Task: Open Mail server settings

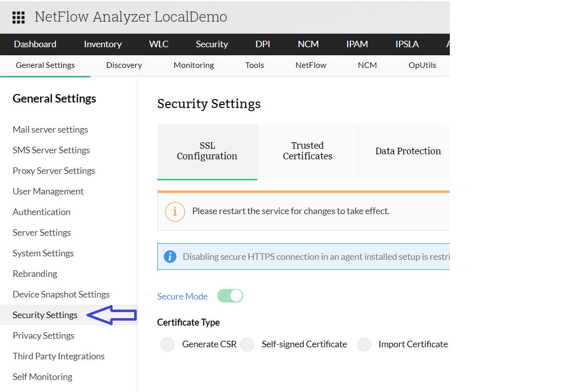Action: (50, 130)
